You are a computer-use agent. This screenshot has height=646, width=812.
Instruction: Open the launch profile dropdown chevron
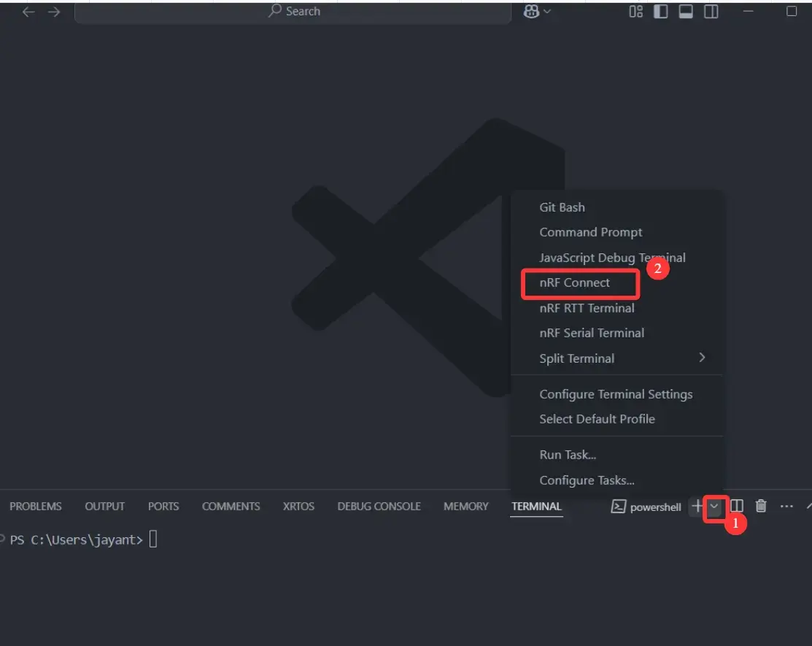coord(714,506)
